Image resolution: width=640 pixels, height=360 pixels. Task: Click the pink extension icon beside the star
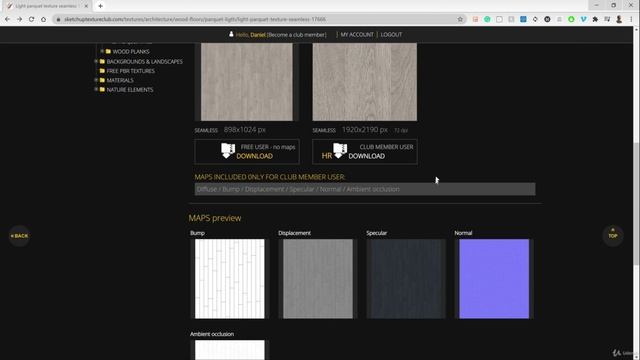pyautogui.click(x=475, y=19)
